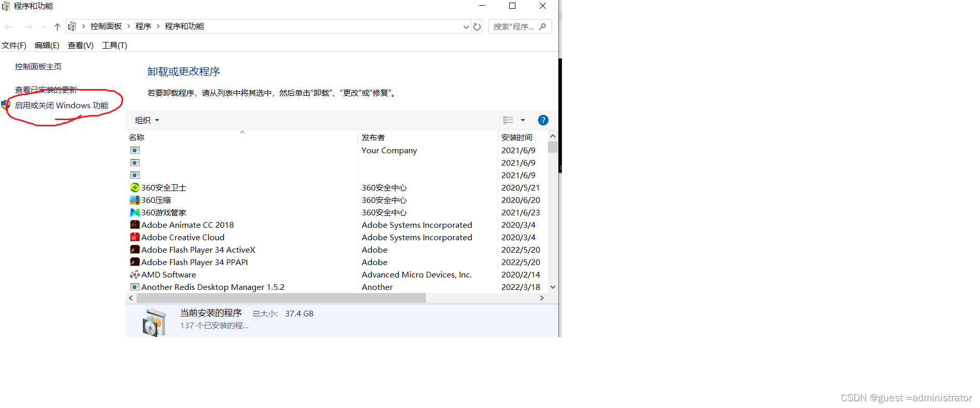980x408 pixels.
Task: Click the back navigation arrow
Action: click(9, 27)
